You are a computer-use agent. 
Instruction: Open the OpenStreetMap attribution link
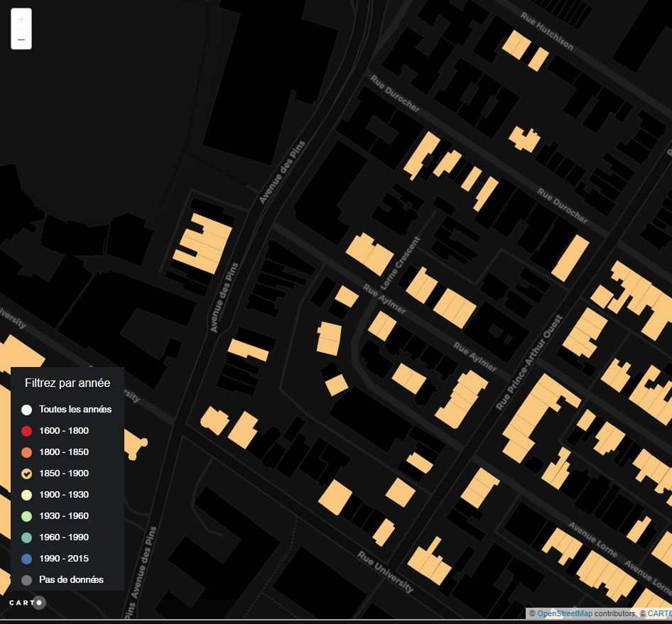(564, 613)
